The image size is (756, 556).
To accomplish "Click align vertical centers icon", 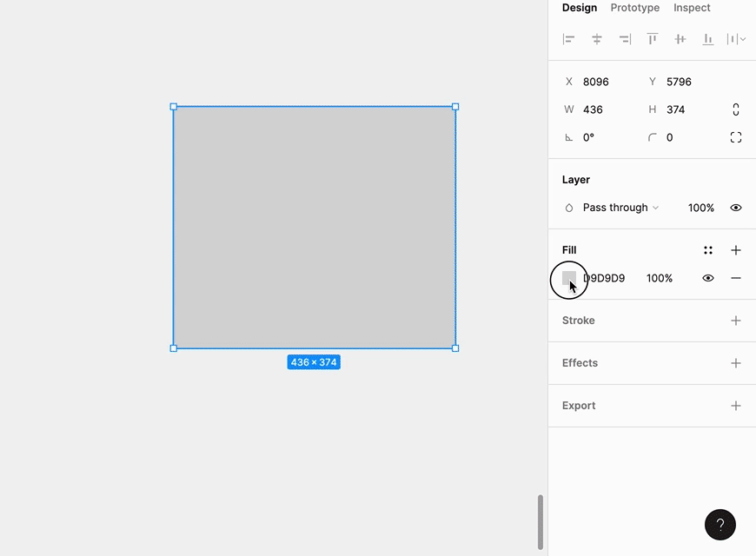I will [680, 39].
